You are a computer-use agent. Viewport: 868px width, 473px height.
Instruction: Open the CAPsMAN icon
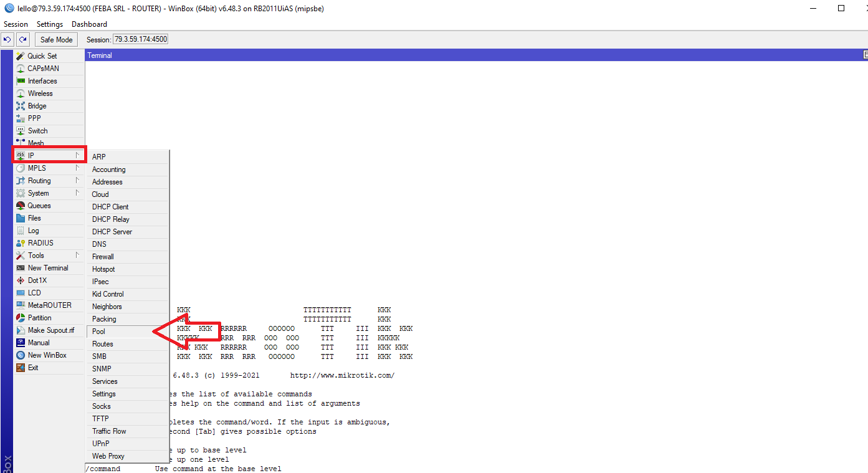21,69
